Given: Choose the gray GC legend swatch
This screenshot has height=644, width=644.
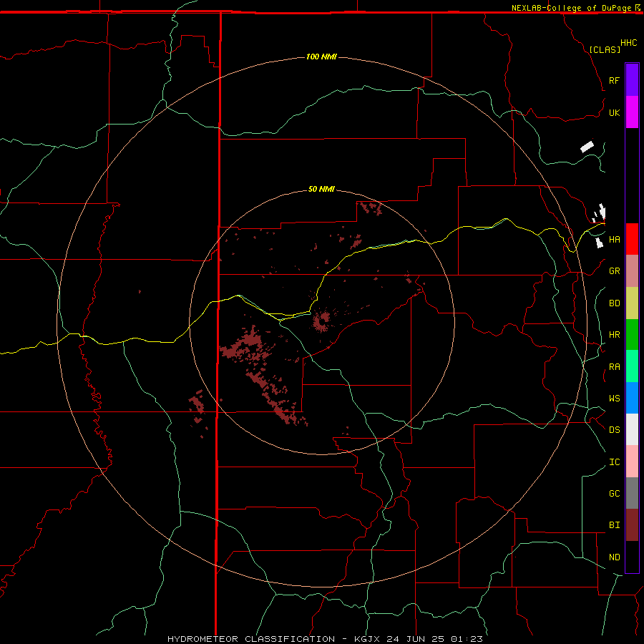Looking at the screenshot, I should coord(632,493).
